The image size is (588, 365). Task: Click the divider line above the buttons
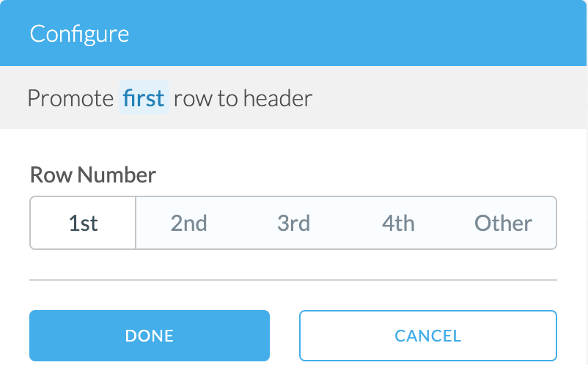pos(293,280)
